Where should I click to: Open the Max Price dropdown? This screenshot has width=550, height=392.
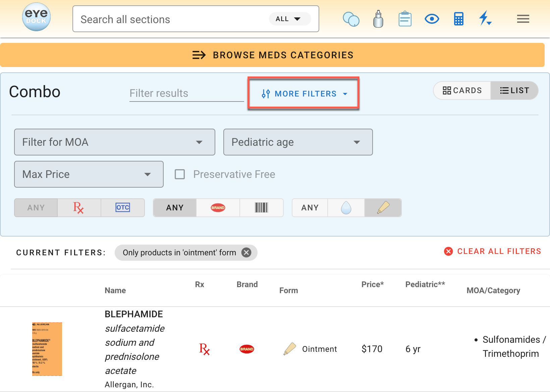click(x=89, y=174)
